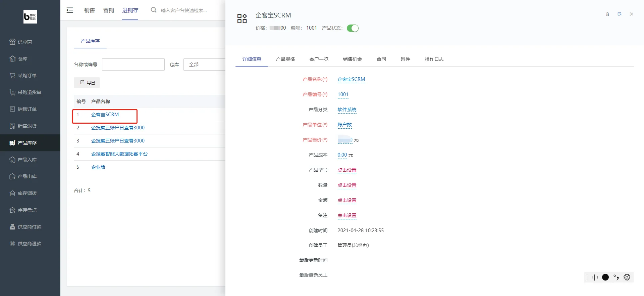
Task: Click the 合计: 5 total text
Action: tap(82, 191)
